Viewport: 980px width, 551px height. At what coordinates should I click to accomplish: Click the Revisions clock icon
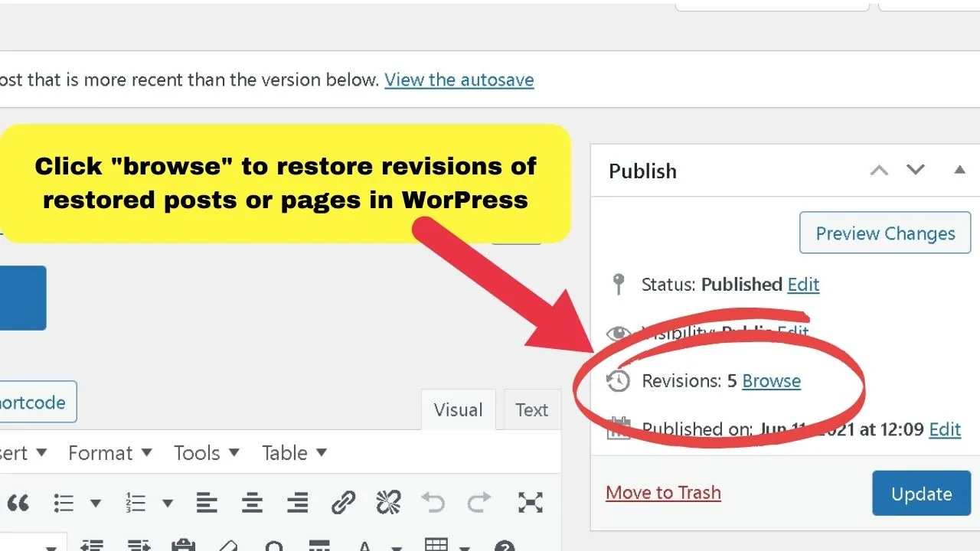pyautogui.click(x=618, y=381)
